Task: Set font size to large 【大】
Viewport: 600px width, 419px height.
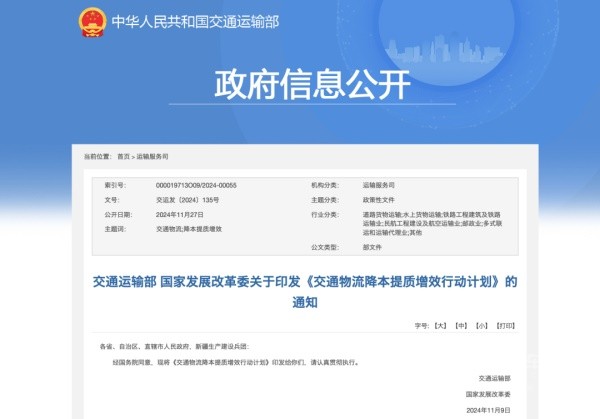Action: (439, 326)
